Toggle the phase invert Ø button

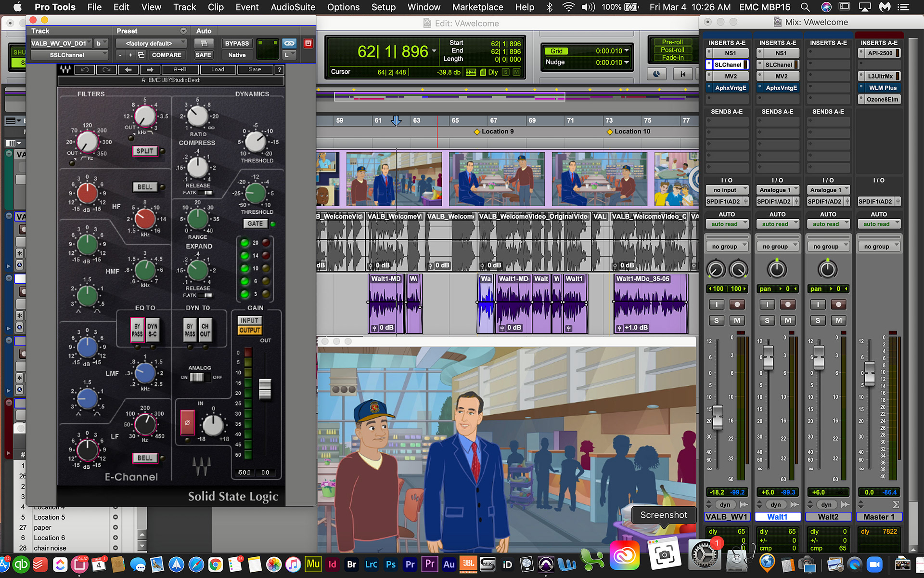[187, 422]
